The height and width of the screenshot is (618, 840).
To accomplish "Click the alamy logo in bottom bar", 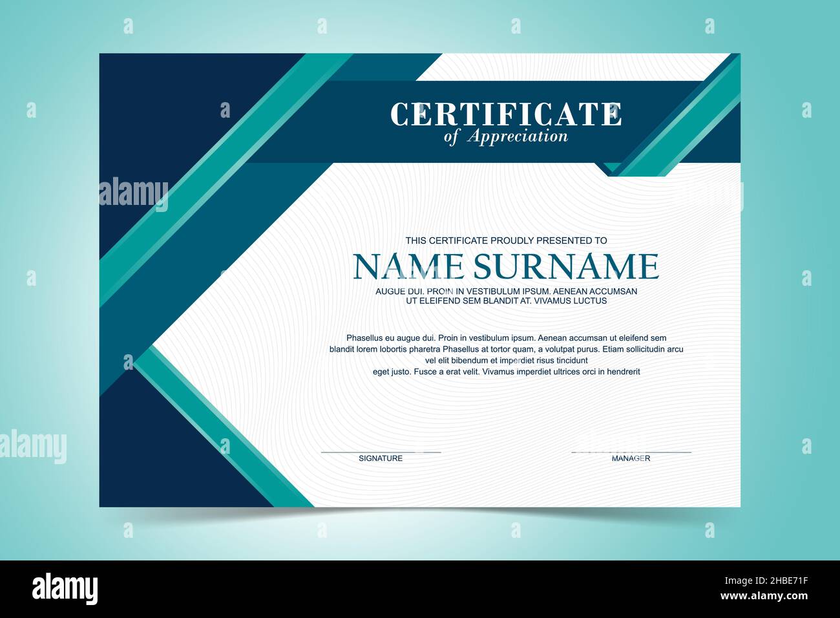I will (65, 589).
